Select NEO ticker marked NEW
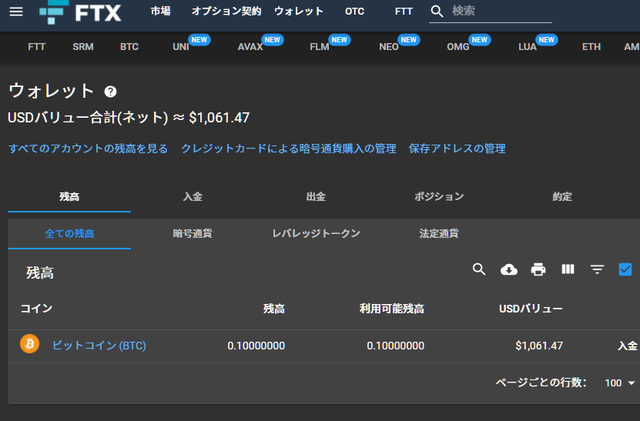Viewport: 640px width, 421px height. coord(389,47)
